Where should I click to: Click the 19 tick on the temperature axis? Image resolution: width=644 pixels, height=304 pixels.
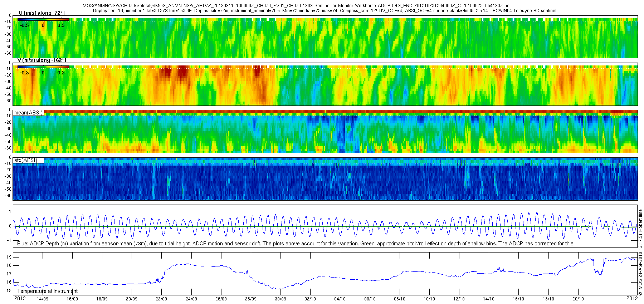click(x=9, y=257)
